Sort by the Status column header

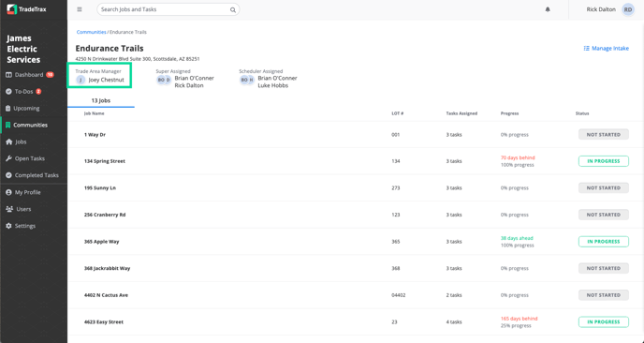(x=582, y=113)
